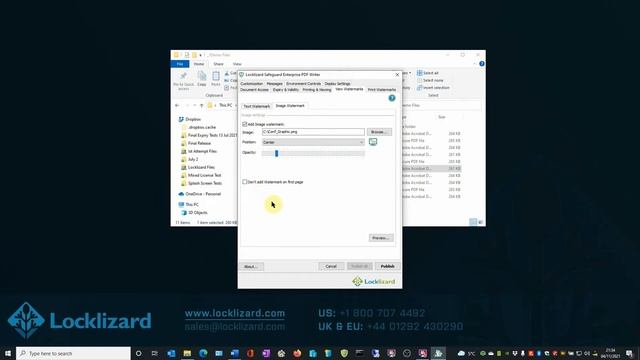Uncheck Add image watermark checkbox

[x=244, y=124]
